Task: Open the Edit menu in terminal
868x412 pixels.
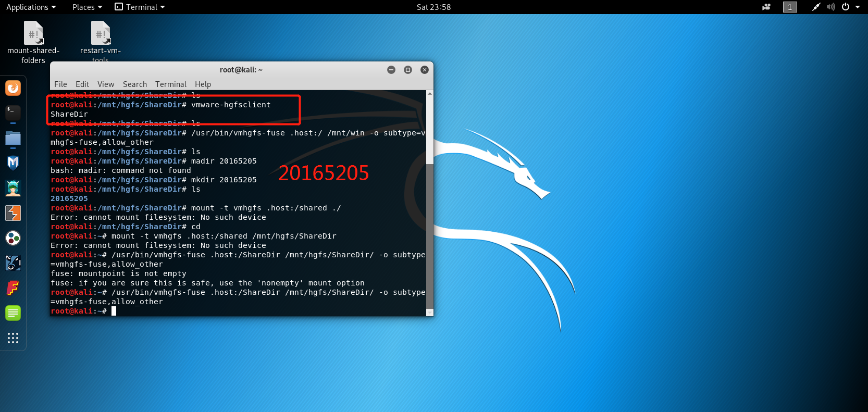Action: tap(82, 84)
